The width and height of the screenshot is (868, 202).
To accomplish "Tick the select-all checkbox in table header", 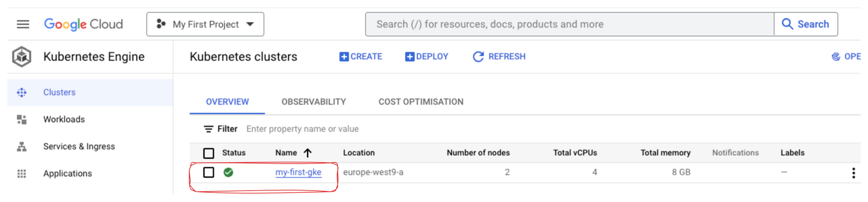I will [x=209, y=153].
